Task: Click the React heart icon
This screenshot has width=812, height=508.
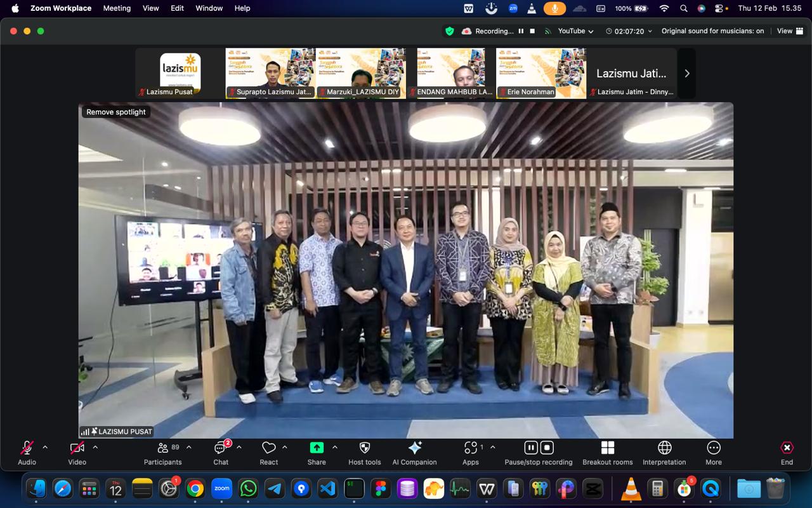Action: (268, 448)
